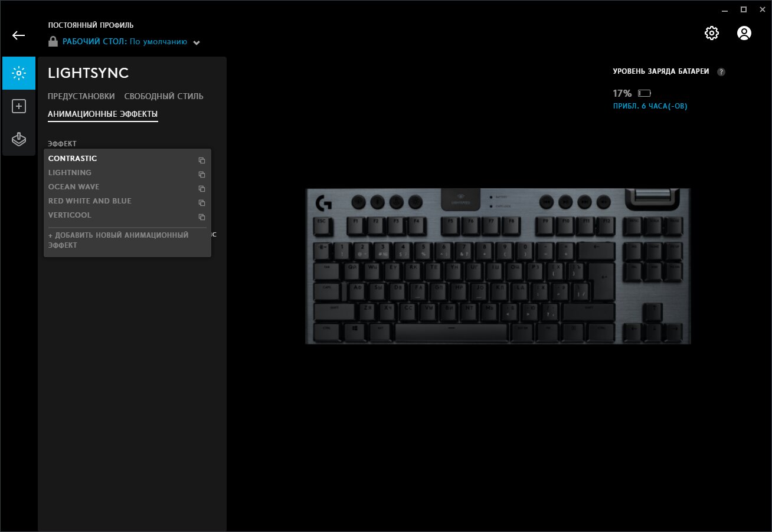Duplicate the OCEAN WAVE effect
This screenshot has width=772, height=532.
click(x=202, y=189)
